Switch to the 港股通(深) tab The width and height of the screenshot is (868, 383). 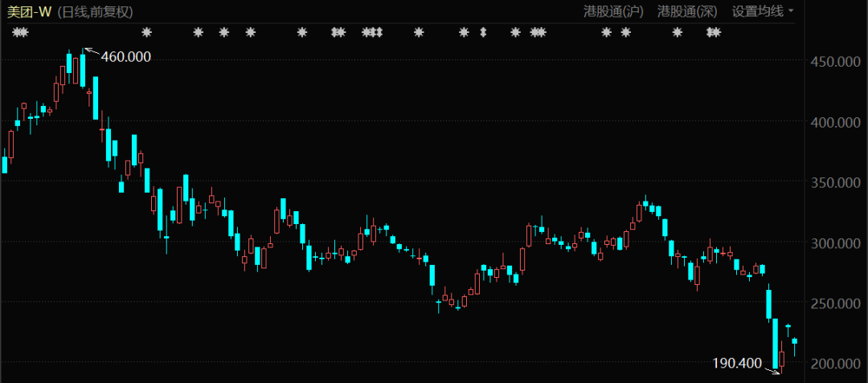click(x=686, y=11)
